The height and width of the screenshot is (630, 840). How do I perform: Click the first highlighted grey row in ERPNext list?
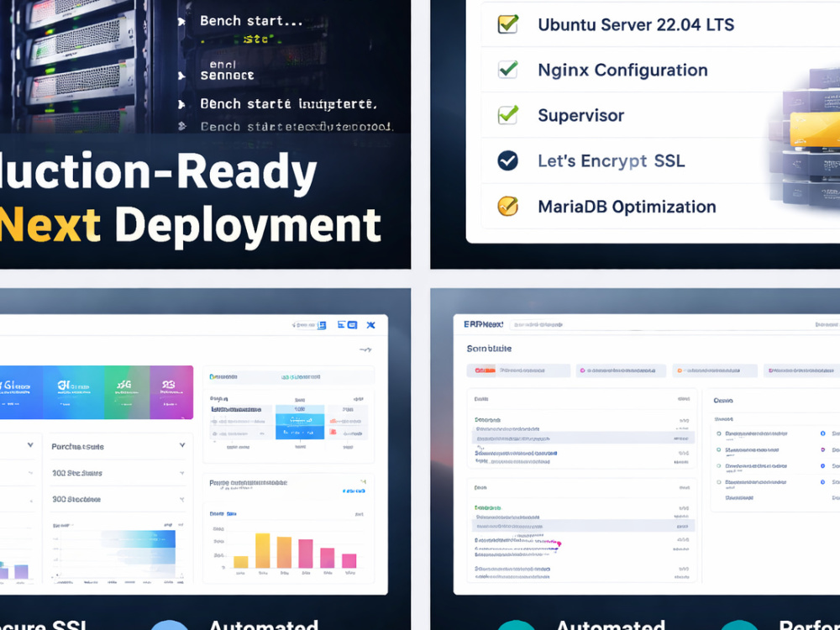[583, 438]
